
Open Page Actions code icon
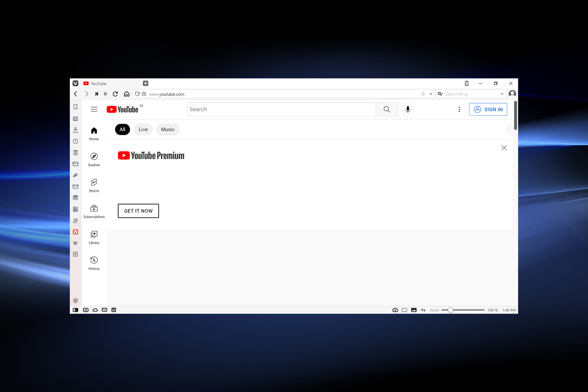click(423, 310)
